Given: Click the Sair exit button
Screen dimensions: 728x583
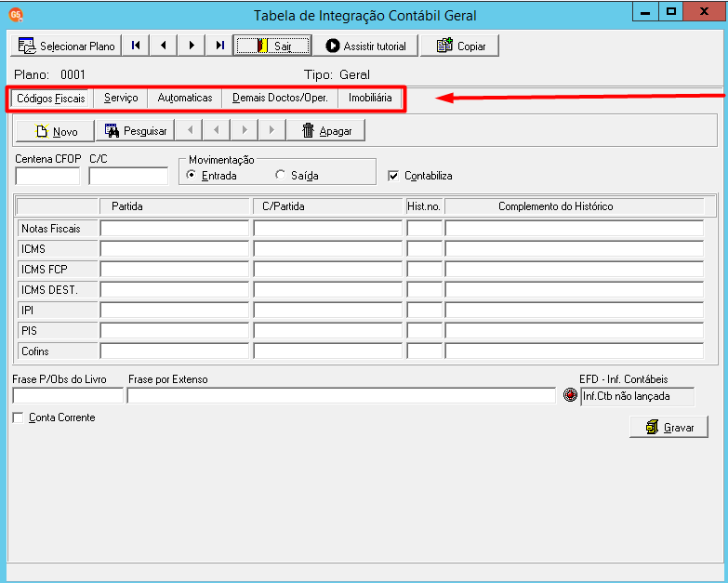Looking at the screenshot, I should tap(272, 46).
